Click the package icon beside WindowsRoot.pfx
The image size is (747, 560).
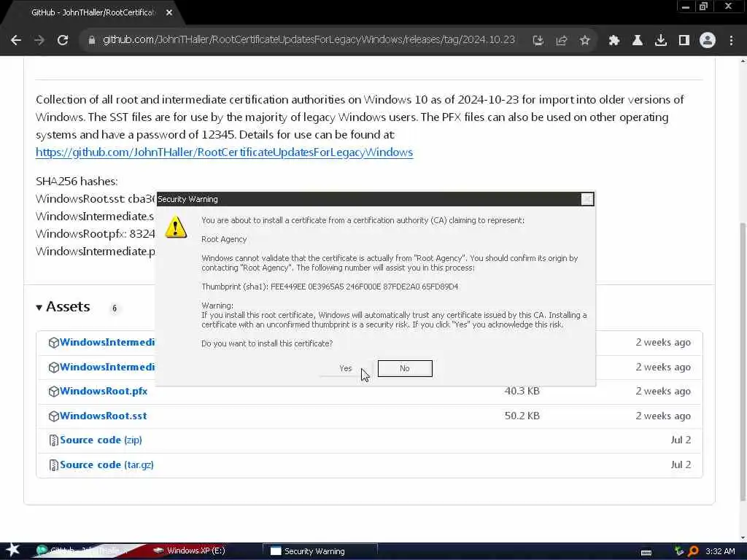53,392
